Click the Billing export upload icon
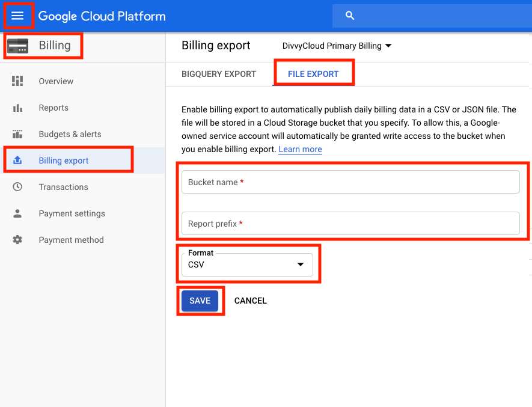532x407 pixels. (17, 161)
